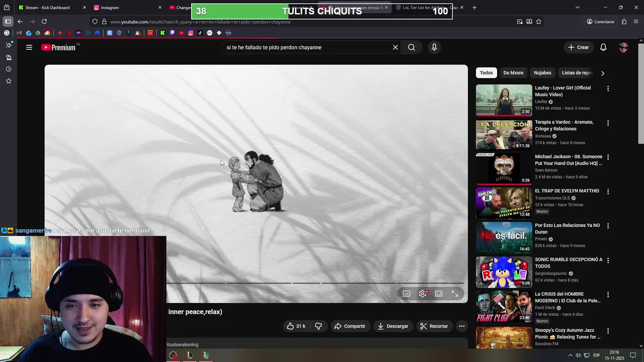Open Google Drive bookmark icon
Image resolution: width=644 pixels, height=362 pixels.
38,33
